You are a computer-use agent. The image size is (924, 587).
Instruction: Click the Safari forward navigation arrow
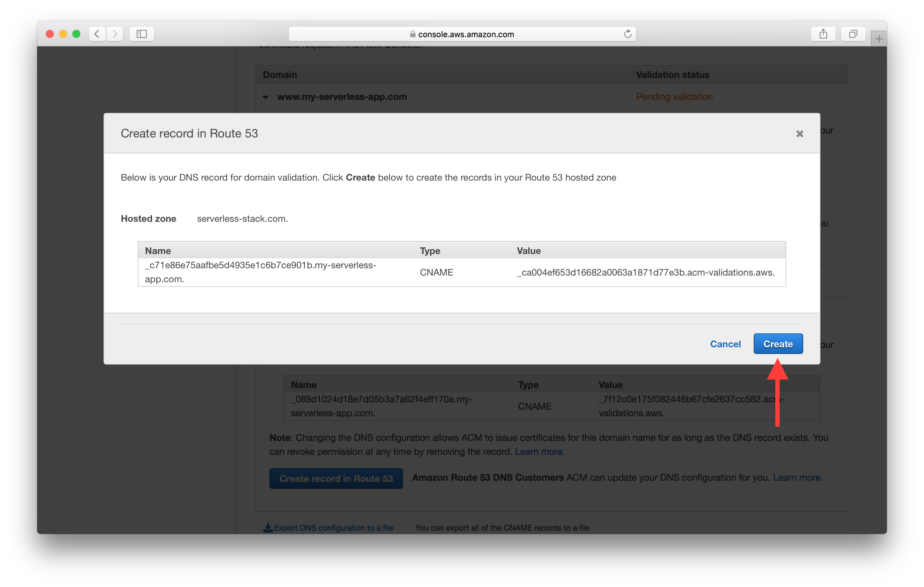[115, 34]
